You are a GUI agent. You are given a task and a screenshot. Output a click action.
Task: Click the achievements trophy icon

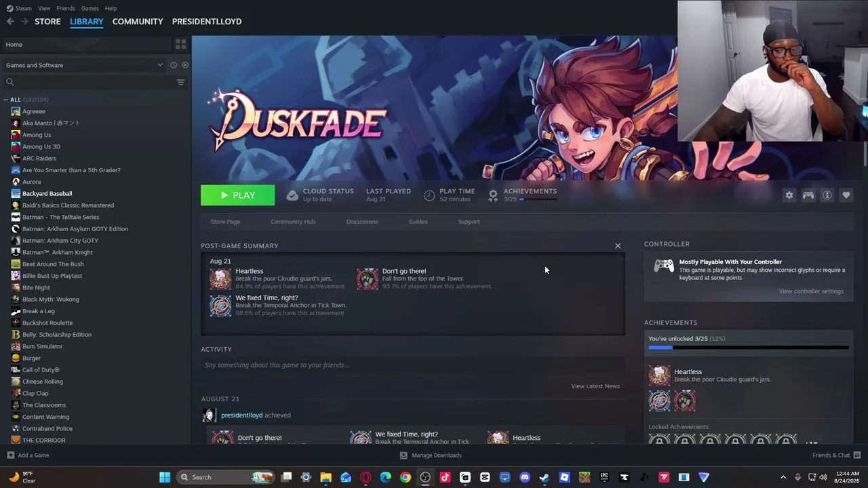[493, 195]
